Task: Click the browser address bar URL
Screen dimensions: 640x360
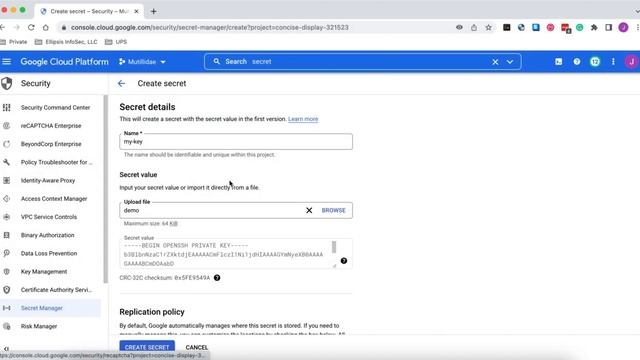Action: pos(209,28)
